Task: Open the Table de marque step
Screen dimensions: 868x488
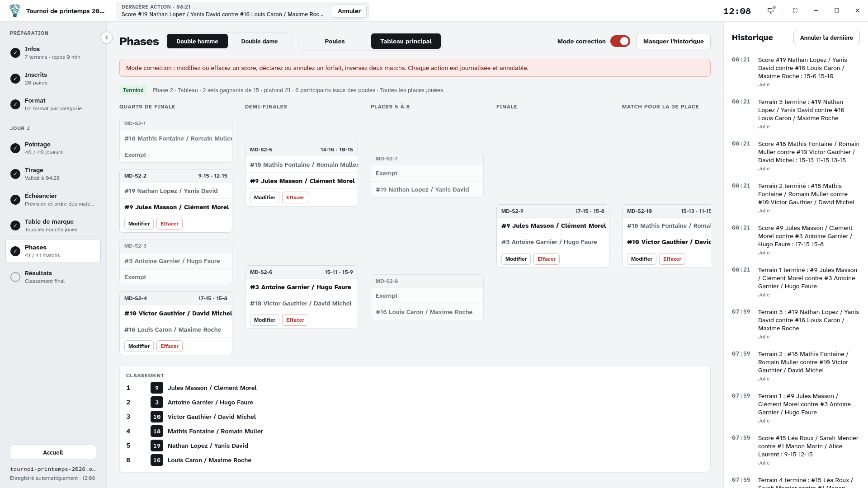Action: [x=53, y=225]
